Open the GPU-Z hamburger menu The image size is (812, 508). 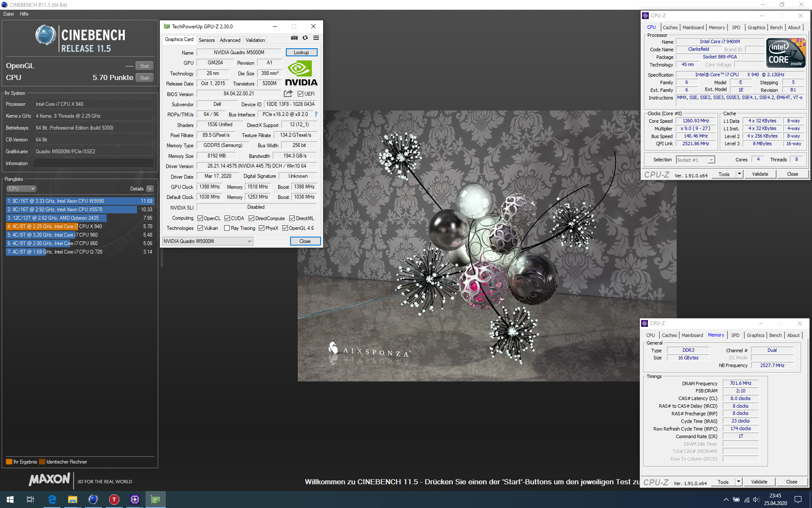(316, 38)
